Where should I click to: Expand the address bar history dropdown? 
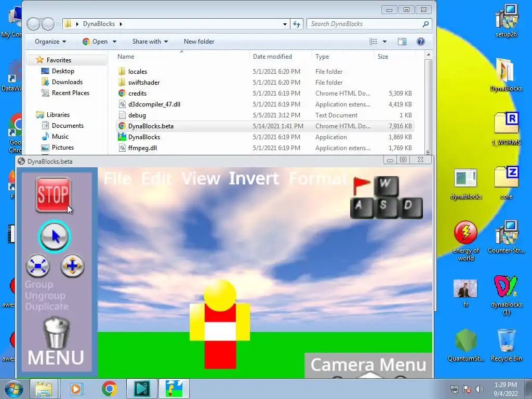[285, 24]
